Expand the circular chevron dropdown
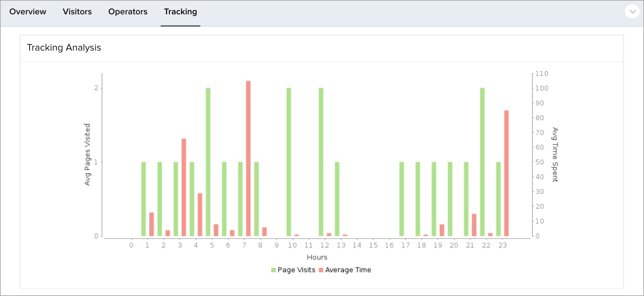This screenshot has width=644, height=296. click(x=632, y=12)
